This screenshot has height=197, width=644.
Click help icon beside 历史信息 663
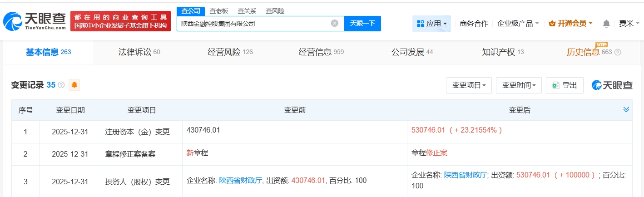click(x=618, y=52)
